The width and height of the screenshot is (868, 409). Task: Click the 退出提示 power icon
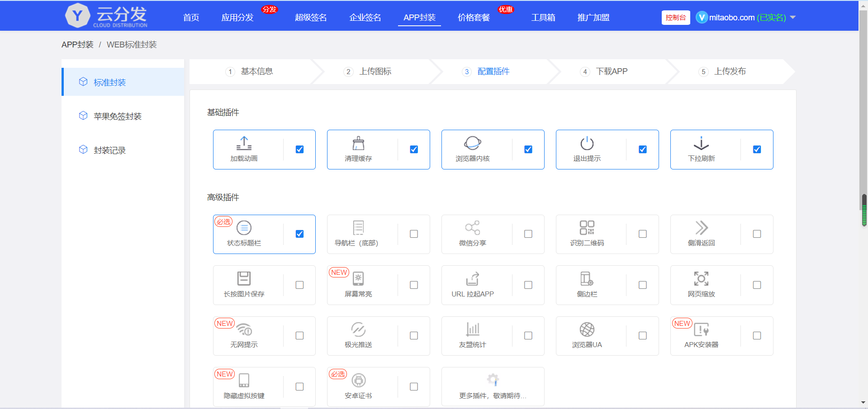pyautogui.click(x=587, y=143)
